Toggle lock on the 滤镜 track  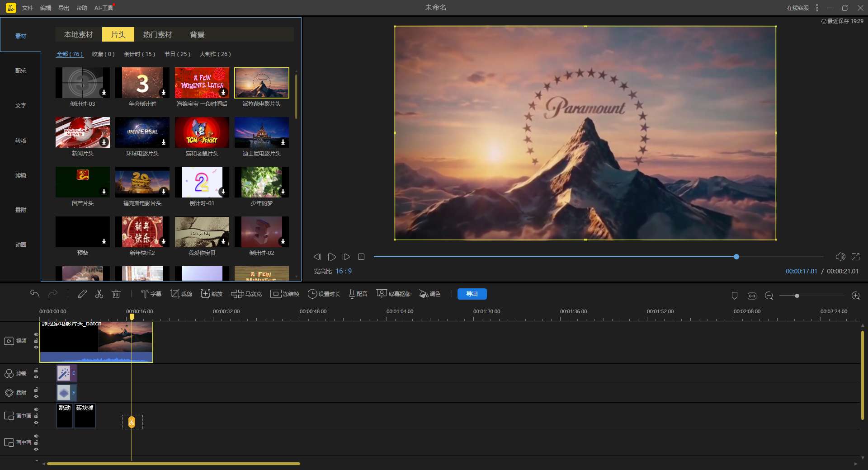click(36, 371)
